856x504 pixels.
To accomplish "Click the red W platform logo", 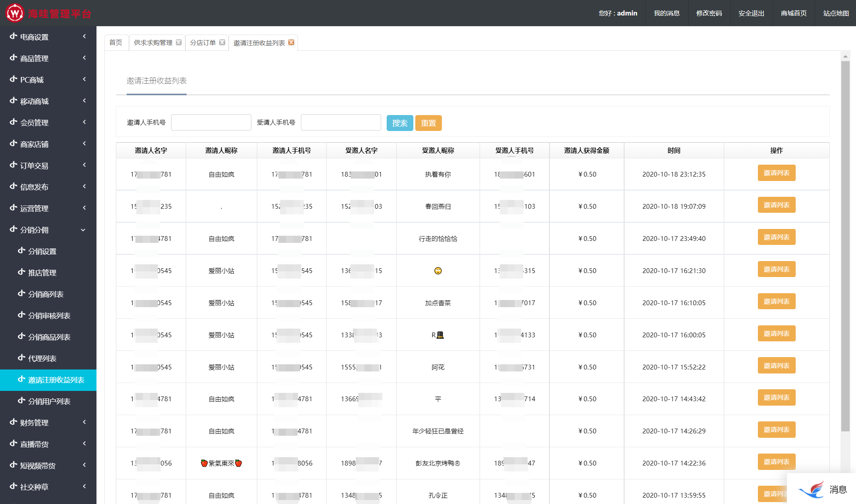I will pyautogui.click(x=15, y=13).
